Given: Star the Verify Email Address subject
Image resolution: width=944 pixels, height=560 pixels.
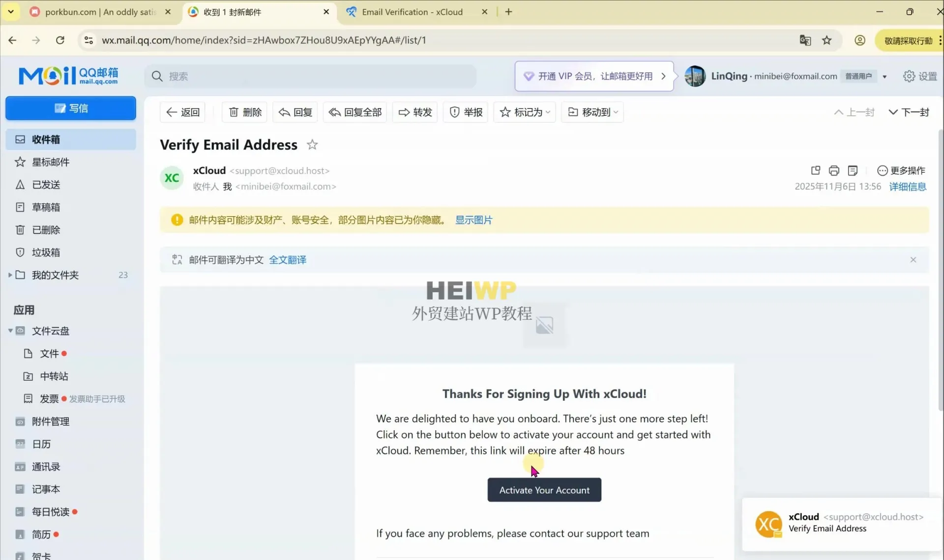Looking at the screenshot, I should click(x=312, y=145).
